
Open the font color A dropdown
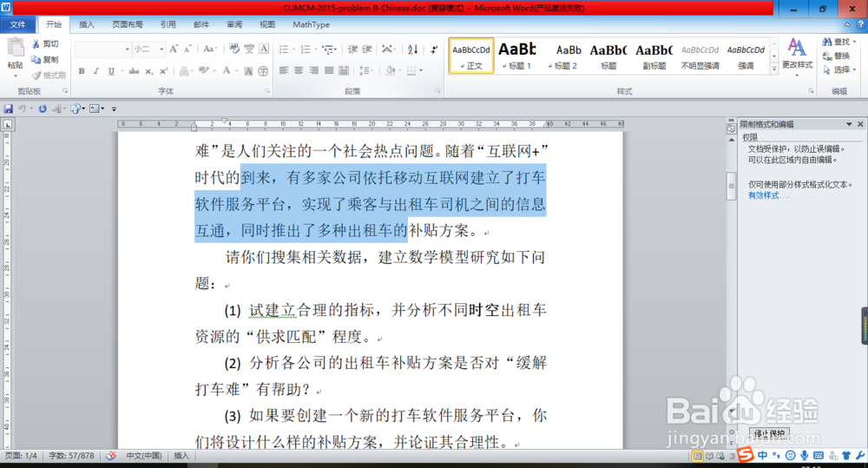236,71
